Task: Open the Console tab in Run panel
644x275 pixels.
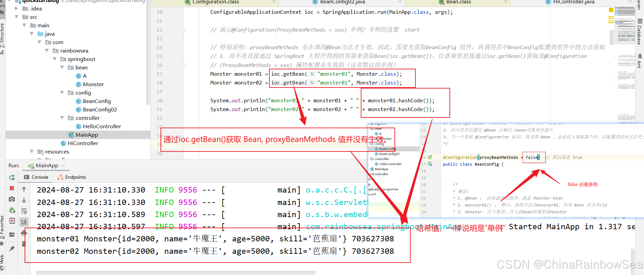Action: coord(36,177)
